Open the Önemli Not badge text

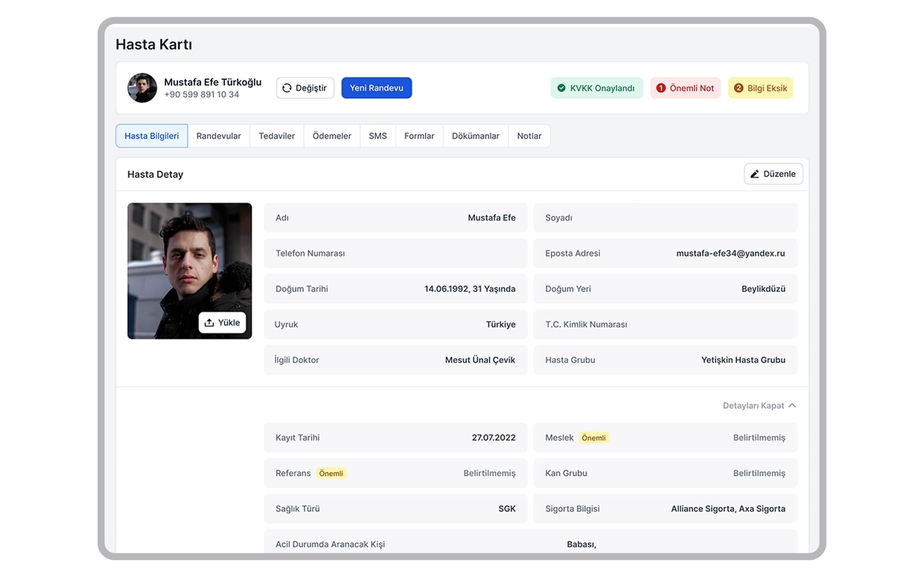pos(692,88)
